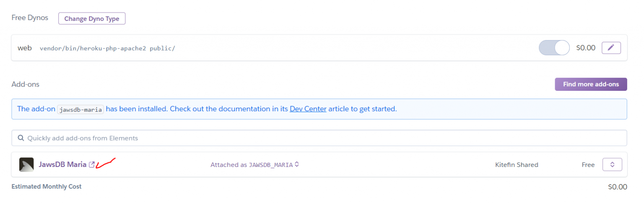Open Find more add-ons
644x205 pixels.
(x=591, y=84)
